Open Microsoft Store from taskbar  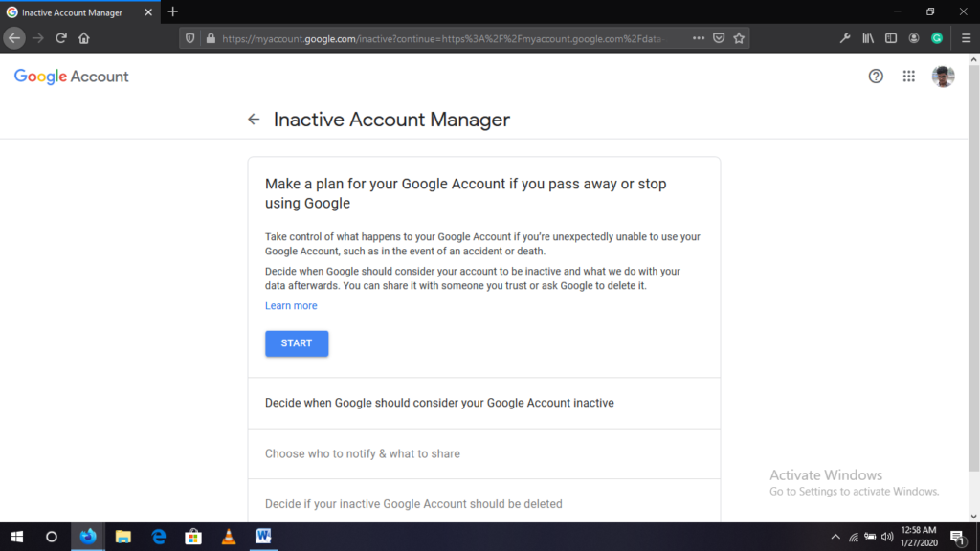pos(193,537)
